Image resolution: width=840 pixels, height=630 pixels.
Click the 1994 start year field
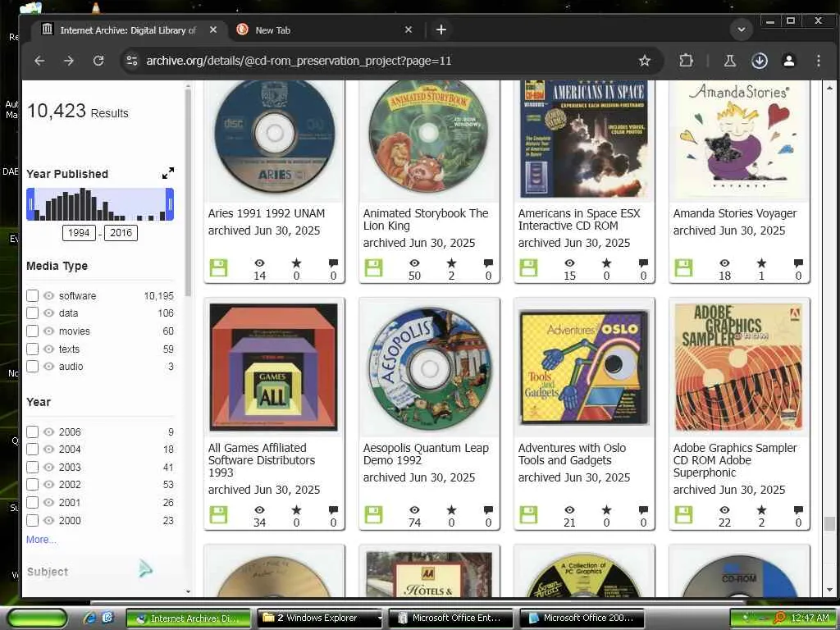pos(79,232)
